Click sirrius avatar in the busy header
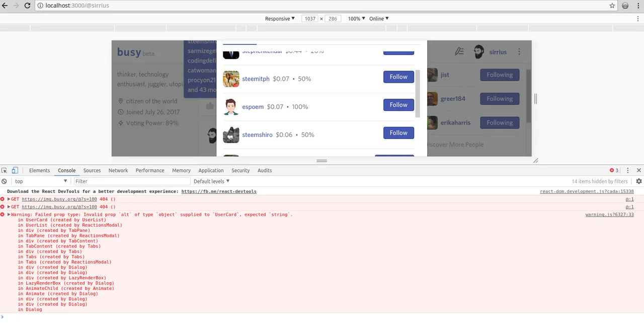Screen dimensions: 644x326 pos(479,51)
